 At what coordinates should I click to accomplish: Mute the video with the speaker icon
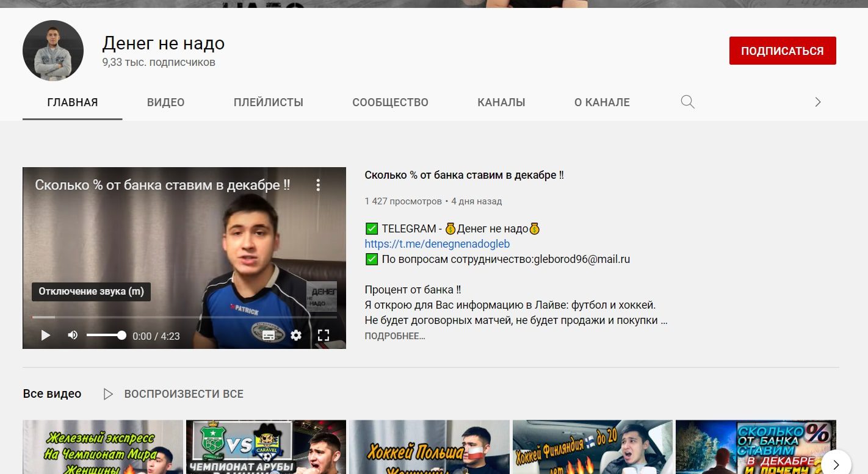click(73, 335)
